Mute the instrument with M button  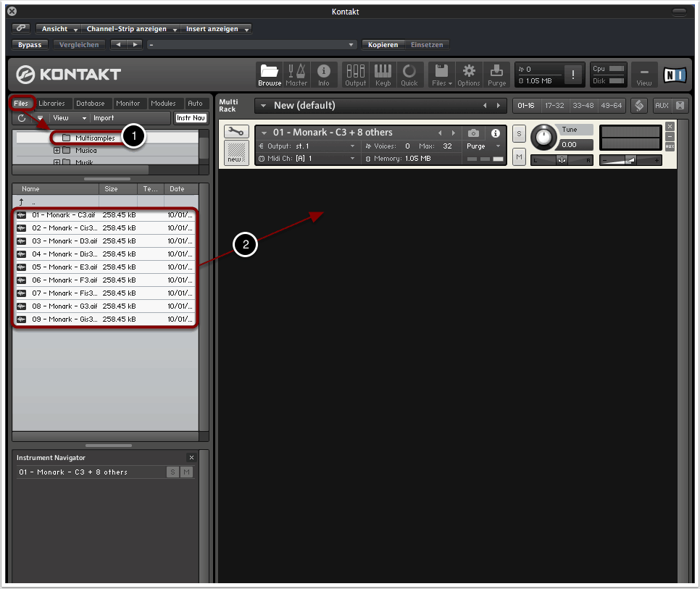(519, 156)
